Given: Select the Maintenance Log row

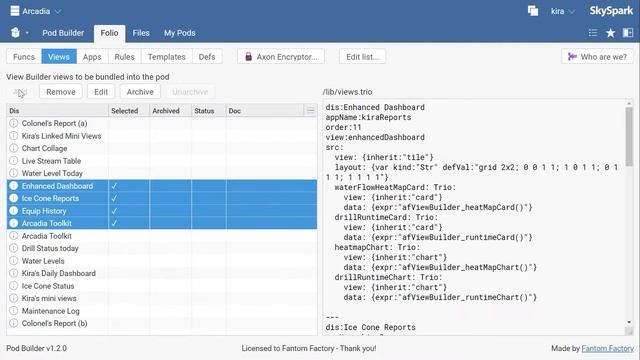Looking at the screenshot, I should (162, 311).
